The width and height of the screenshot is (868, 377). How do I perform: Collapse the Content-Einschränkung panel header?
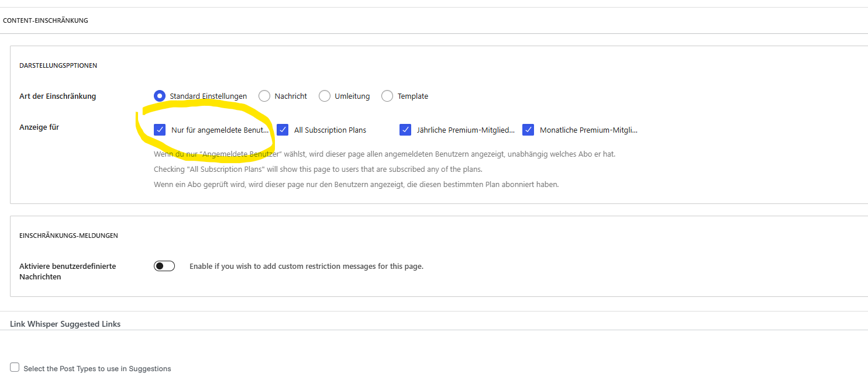coord(46,20)
